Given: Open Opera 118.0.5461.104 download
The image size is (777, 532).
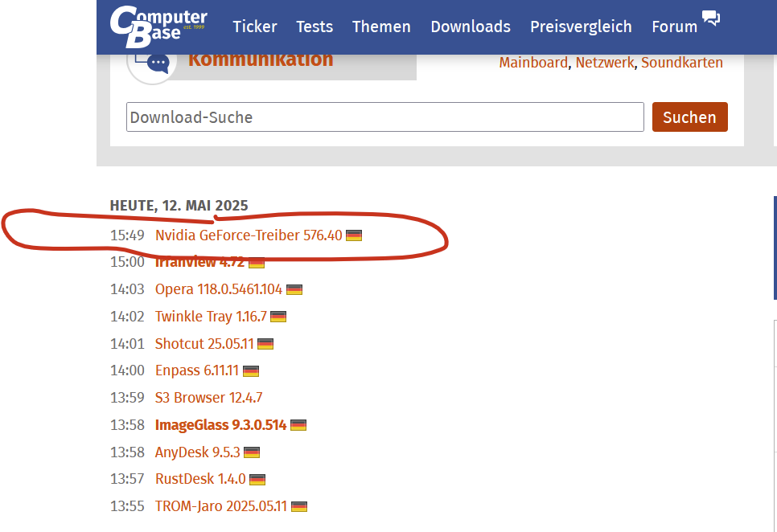Looking at the screenshot, I should 219,289.
